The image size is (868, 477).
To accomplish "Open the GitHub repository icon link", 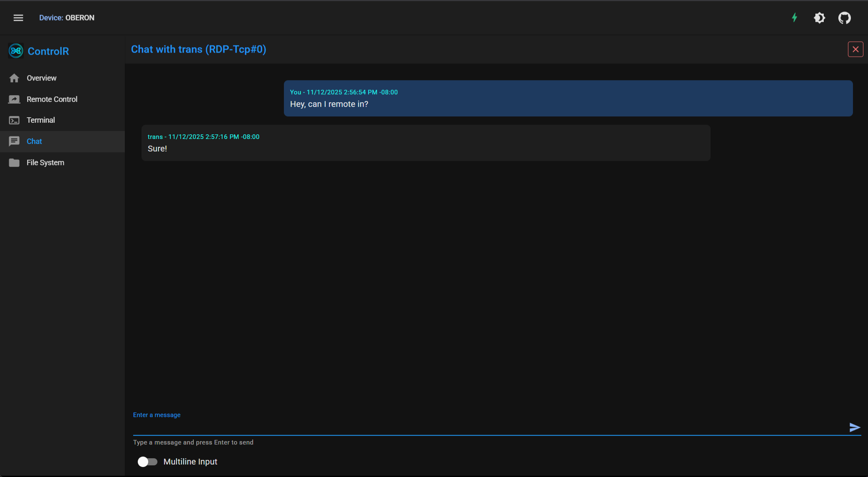I will pyautogui.click(x=844, y=18).
